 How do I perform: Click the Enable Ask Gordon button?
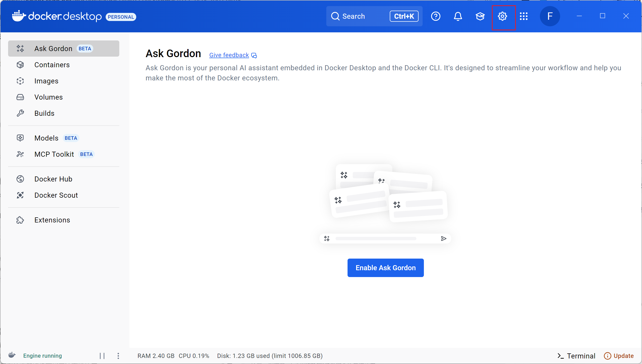tap(385, 268)
